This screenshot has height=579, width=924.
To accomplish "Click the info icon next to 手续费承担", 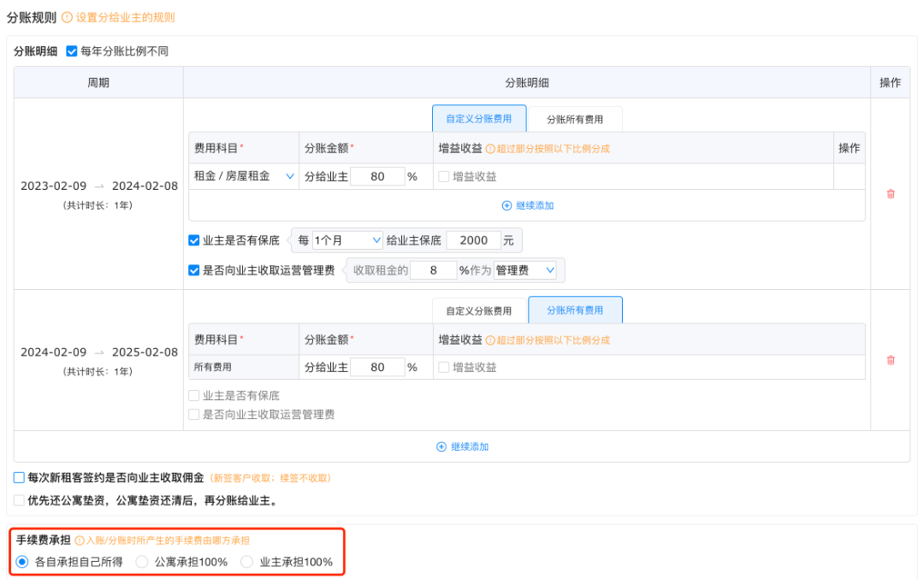I will tap(80, 541).
